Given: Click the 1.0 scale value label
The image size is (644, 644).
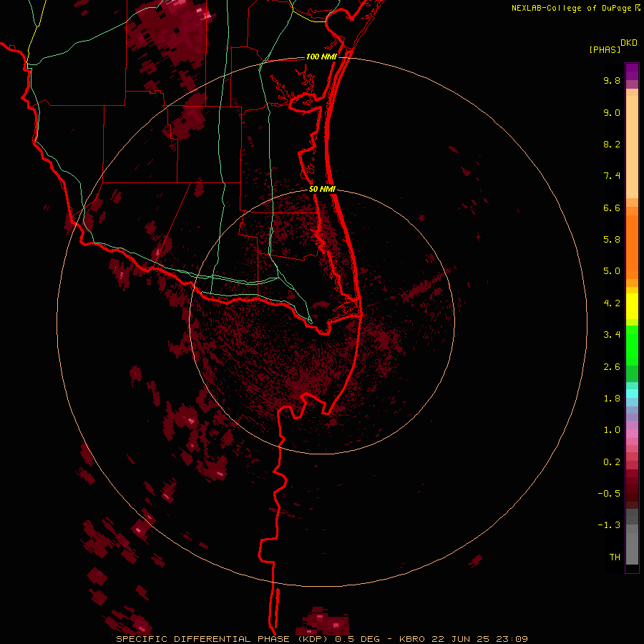Looking at the screenshot, I should pos(612,430).
